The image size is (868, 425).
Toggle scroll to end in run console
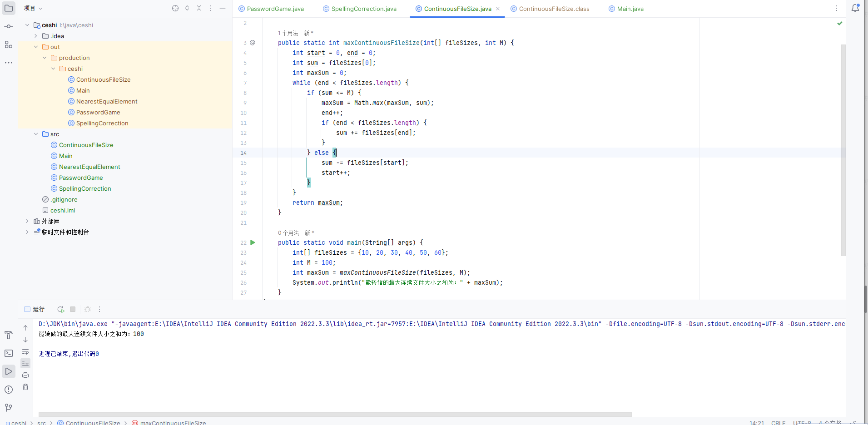click(x=25, y=363)
